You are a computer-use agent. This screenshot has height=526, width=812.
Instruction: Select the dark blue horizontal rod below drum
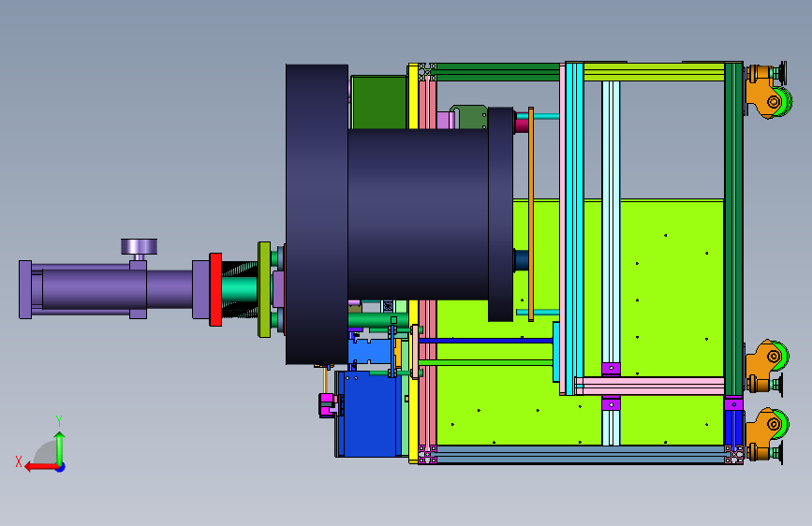point(486,341)
